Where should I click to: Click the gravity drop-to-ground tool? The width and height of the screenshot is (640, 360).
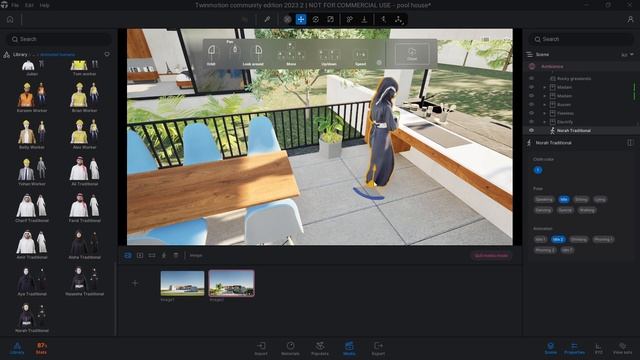click(x=364, y=19)
